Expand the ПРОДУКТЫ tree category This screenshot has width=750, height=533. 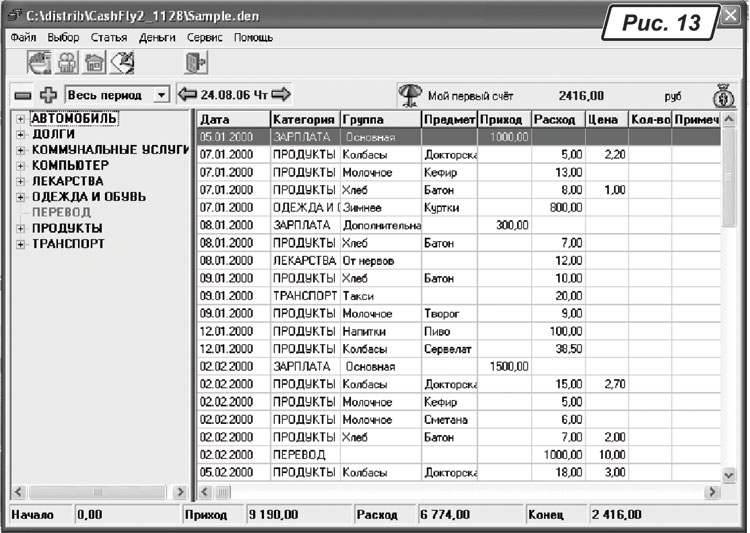(x=21, y=228)
